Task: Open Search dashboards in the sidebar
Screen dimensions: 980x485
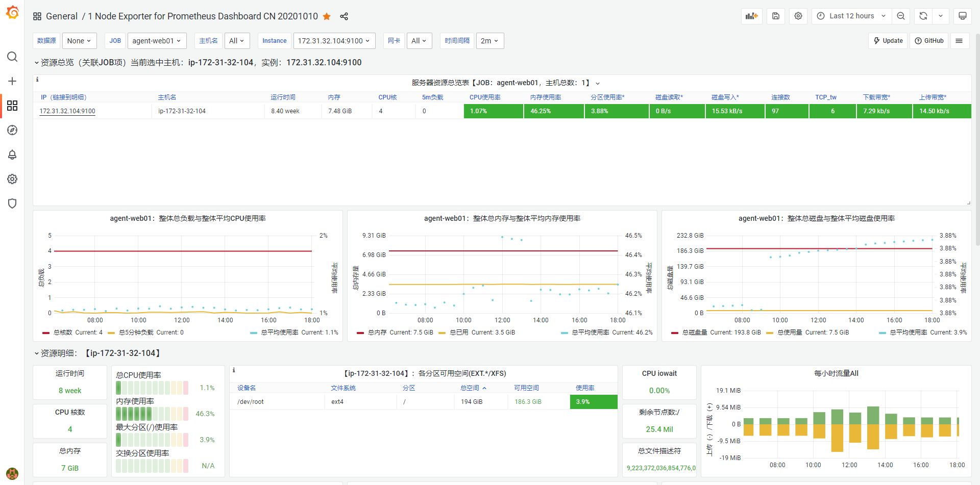Action: coord(12,57)
